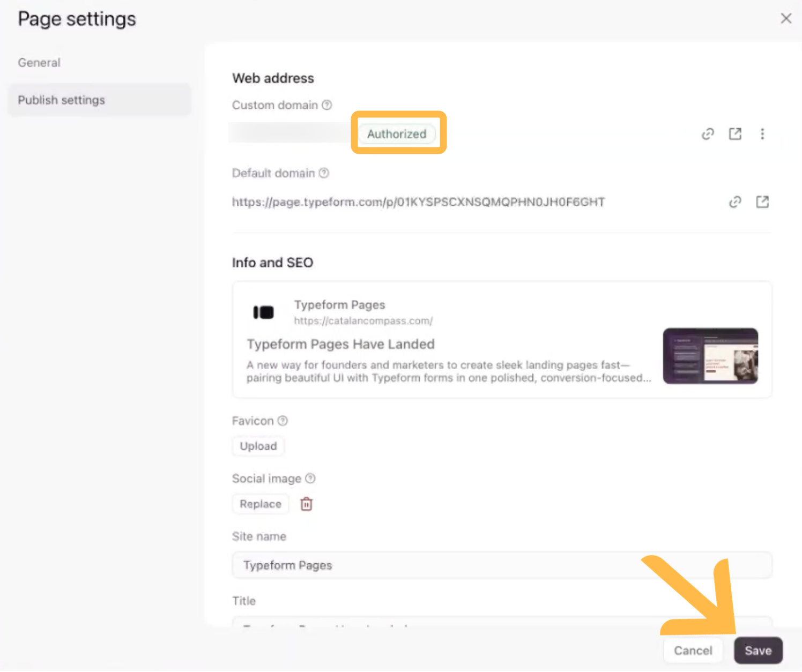Open custom domain in new tab
Image resolution: width=802 pixels, height=672 pixels.
coord(735,134)
